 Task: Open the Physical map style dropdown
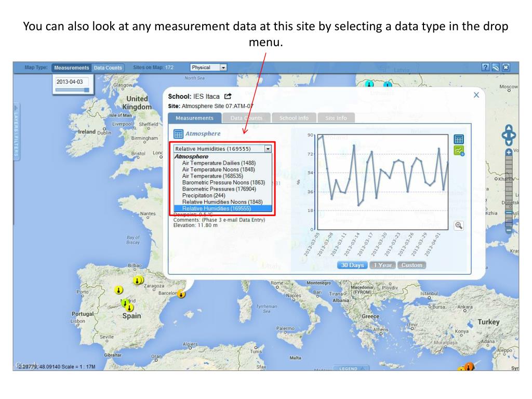[208, 68]
